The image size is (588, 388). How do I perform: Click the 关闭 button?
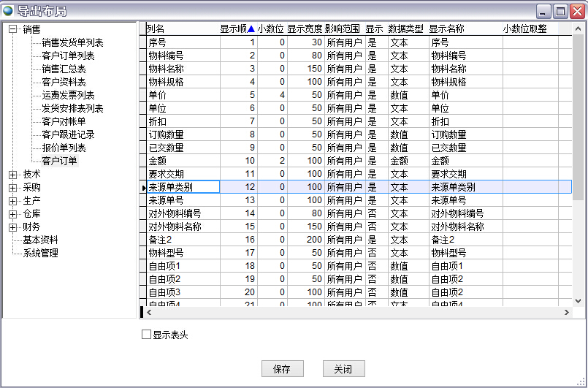point(343,369)
